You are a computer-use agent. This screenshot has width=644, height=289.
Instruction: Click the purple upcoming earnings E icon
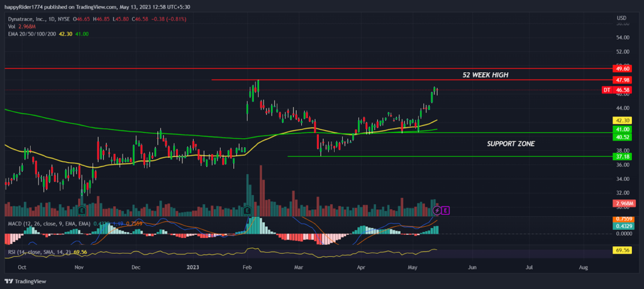pyautogui.click(x=446, y=210)
